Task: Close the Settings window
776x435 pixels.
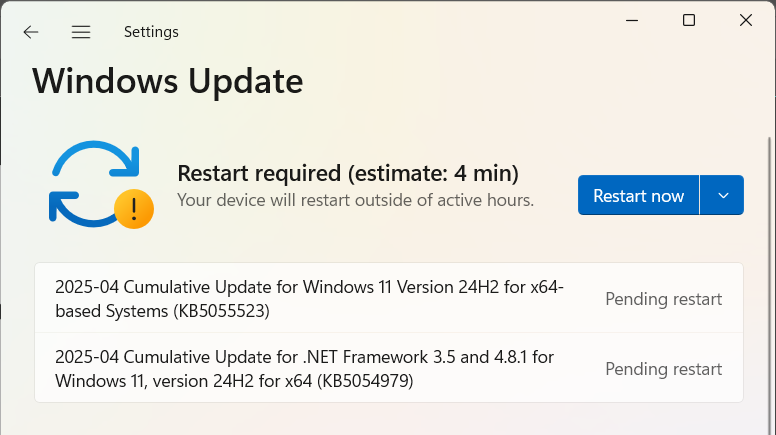Action: coord(746,20)
